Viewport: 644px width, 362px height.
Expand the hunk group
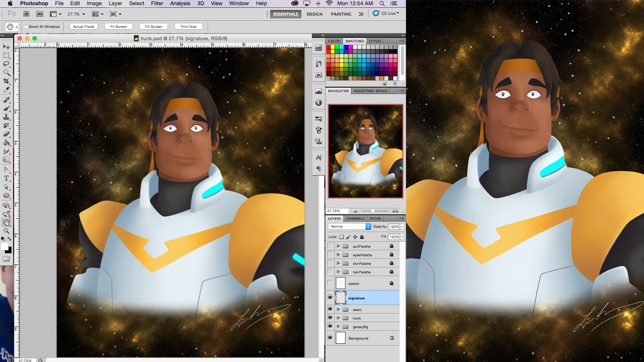[x=338, y=318]
